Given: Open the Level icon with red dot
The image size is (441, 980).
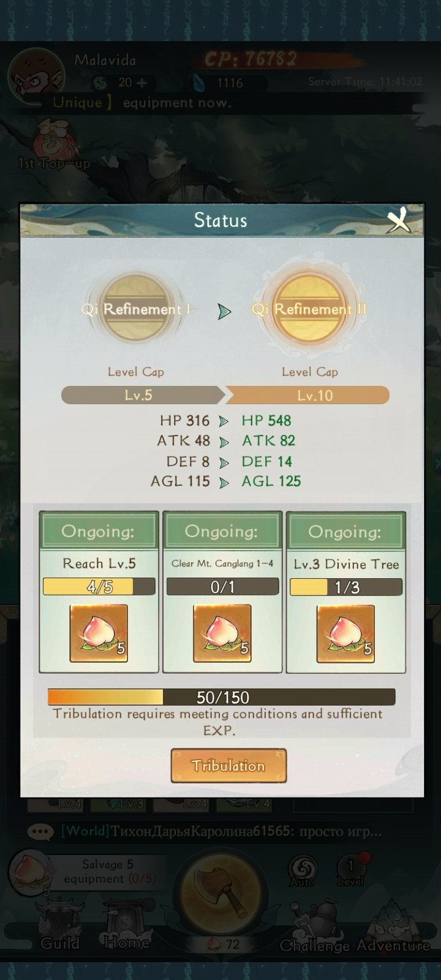Looking at the screenshot, I should 351,870.
